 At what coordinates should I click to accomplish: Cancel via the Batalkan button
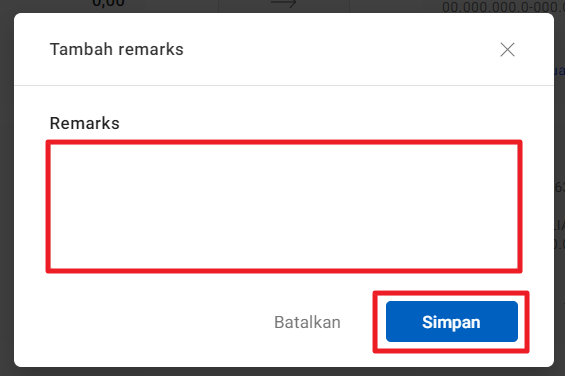click(307, 322)
